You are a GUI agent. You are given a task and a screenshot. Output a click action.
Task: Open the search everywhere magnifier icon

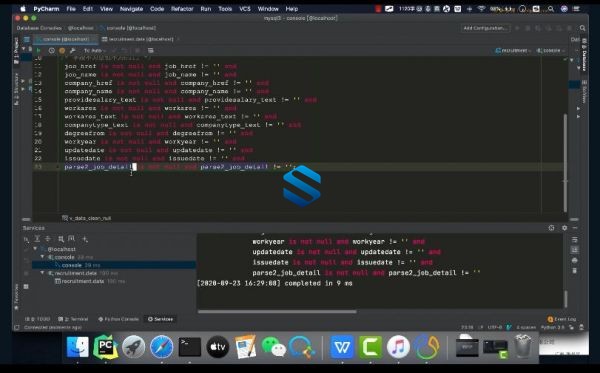582,28
